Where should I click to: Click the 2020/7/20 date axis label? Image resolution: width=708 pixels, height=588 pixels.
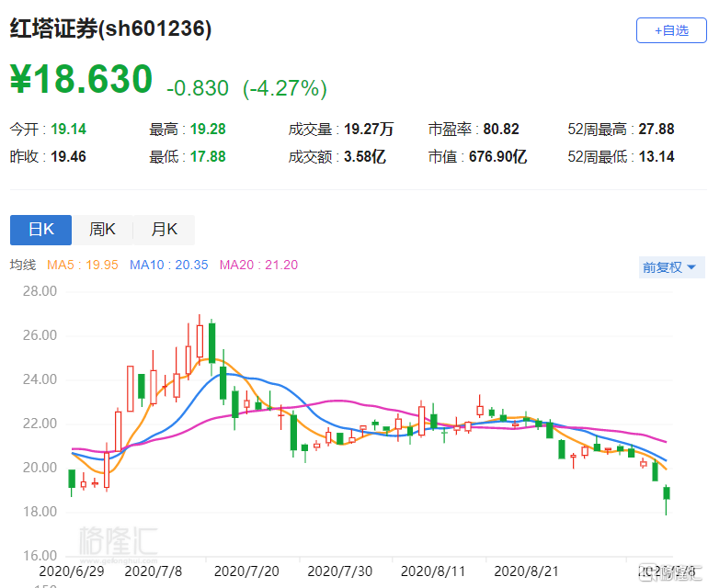(250, 571)
